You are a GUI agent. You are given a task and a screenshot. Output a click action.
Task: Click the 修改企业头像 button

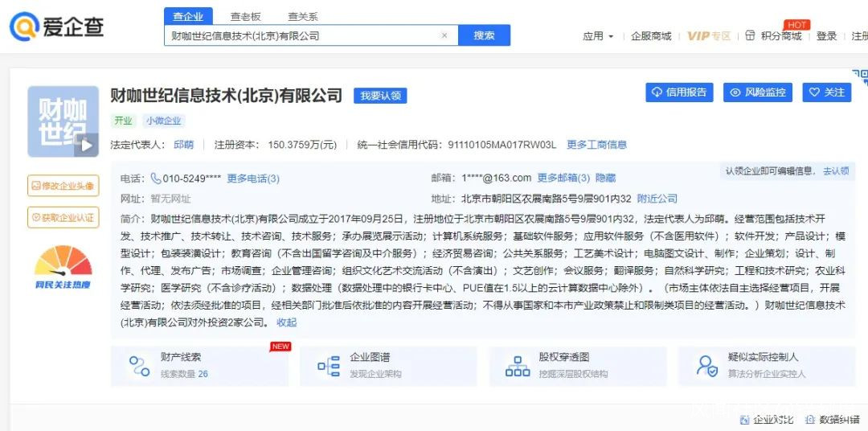(x=63, y=186)
